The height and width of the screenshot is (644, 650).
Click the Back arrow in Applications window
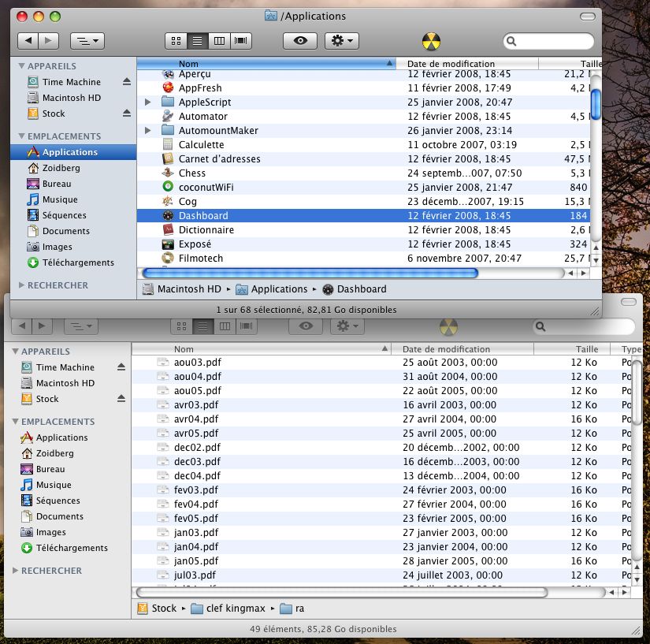pyautogui.click(x=28, y=41)
